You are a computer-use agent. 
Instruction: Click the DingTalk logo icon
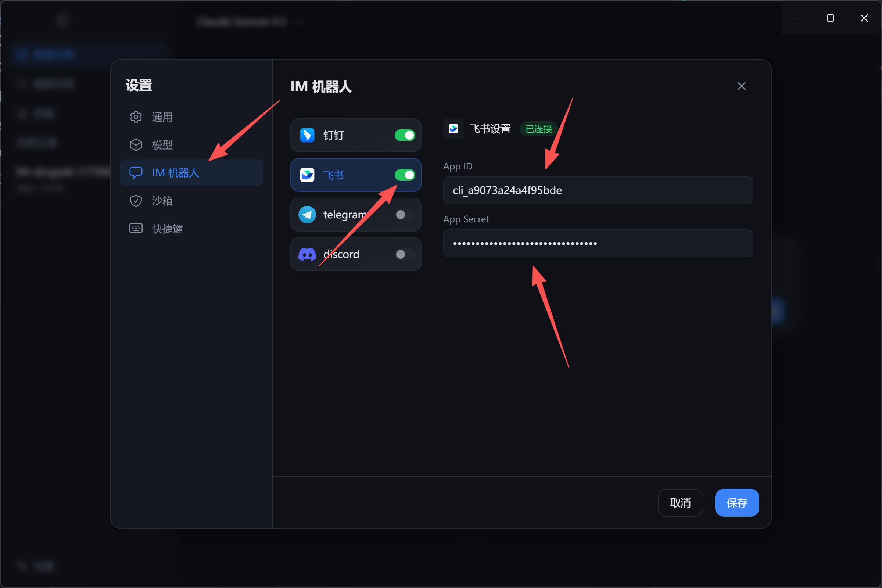(x=307, y=135)
